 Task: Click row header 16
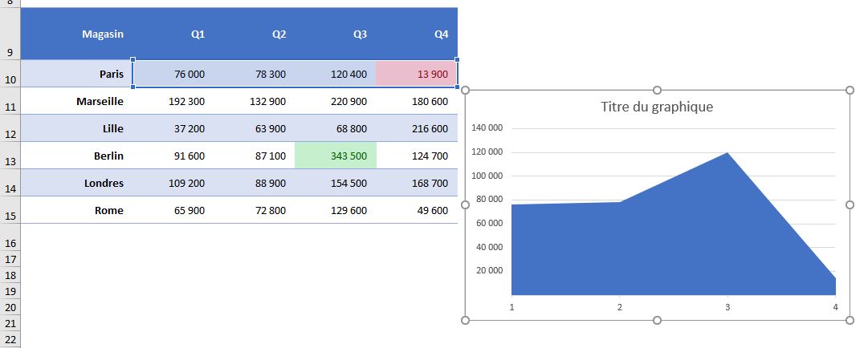[10, 237]
